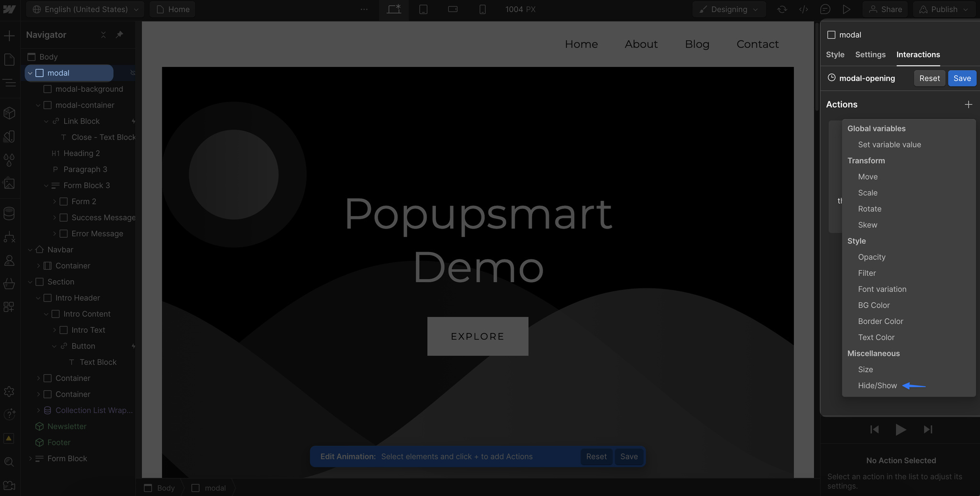This screenshot has height=496, width=980.
Task: Select modal-background in Navigator
Action: click(89, 89)
